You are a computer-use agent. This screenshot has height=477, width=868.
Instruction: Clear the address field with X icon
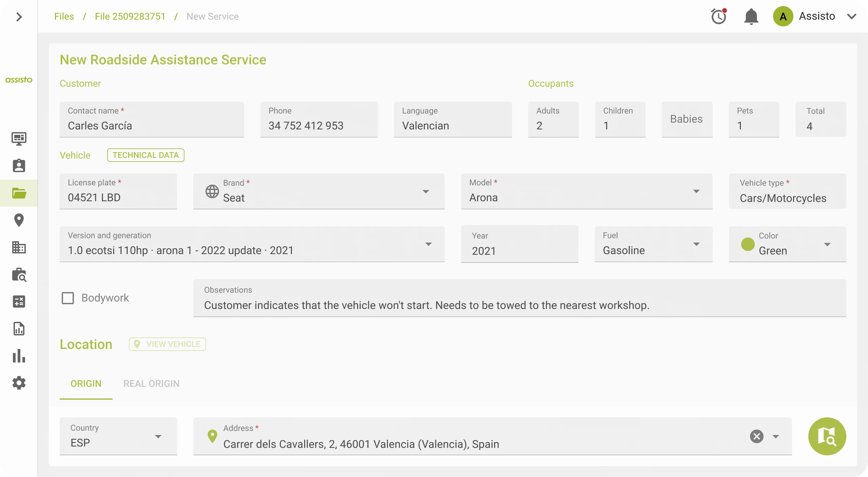tap(756, 436)
